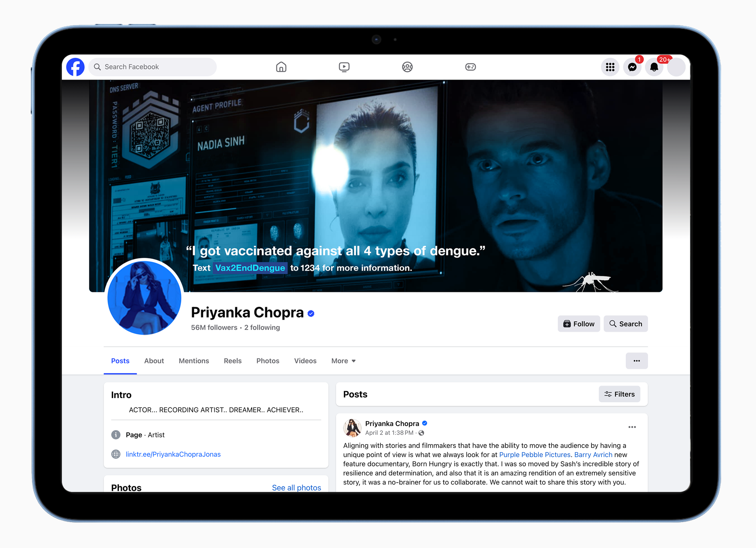
Task: Switch to the Mentions tab
Action: pyautogui.click(x=194, y=361)
